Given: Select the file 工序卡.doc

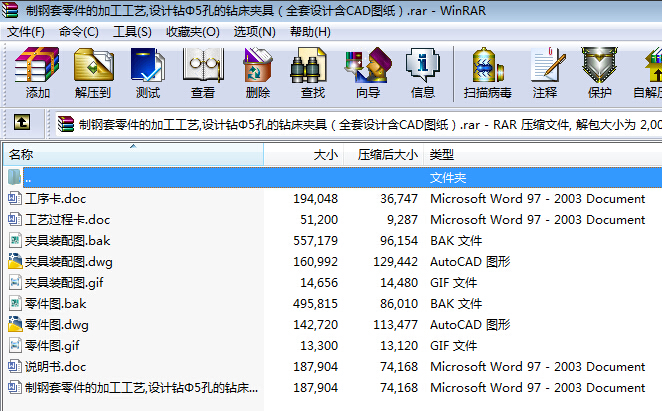Looking at the screenshot, I should click(55, 199).
